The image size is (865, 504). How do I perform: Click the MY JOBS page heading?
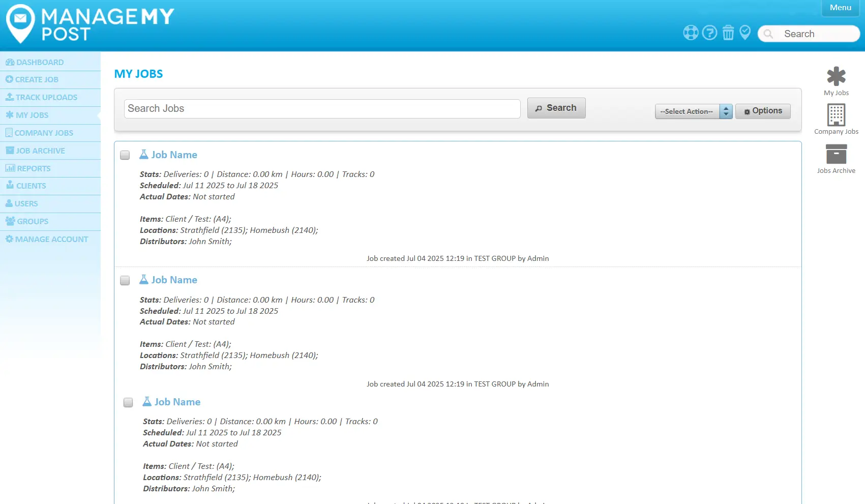coord(138,74)
